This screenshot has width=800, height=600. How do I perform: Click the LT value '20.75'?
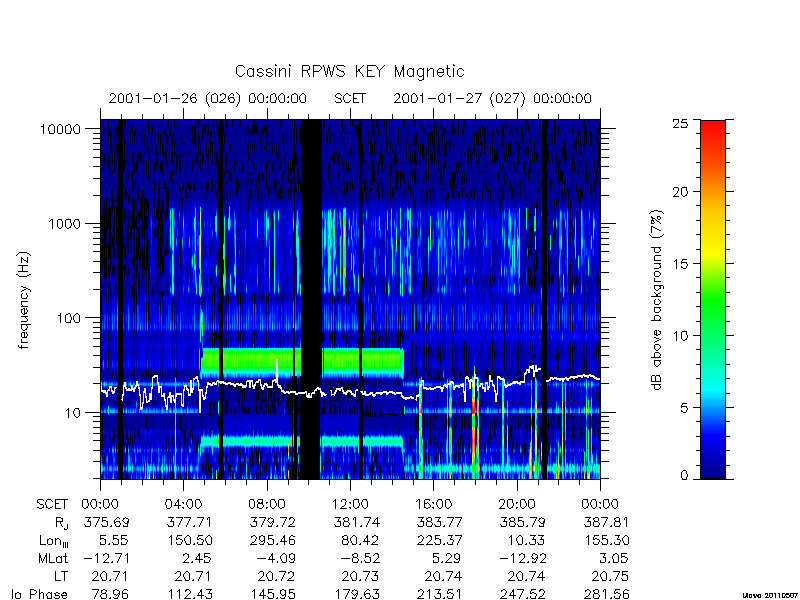pyautogui.click(x=610, y=577)
